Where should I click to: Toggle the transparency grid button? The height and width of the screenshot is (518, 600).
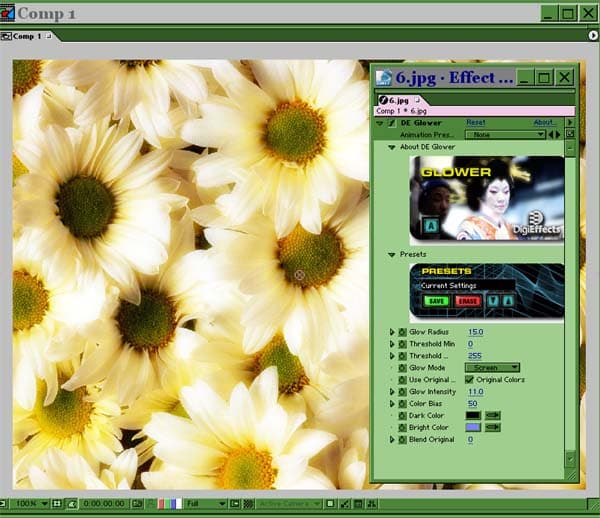[248, 503]
